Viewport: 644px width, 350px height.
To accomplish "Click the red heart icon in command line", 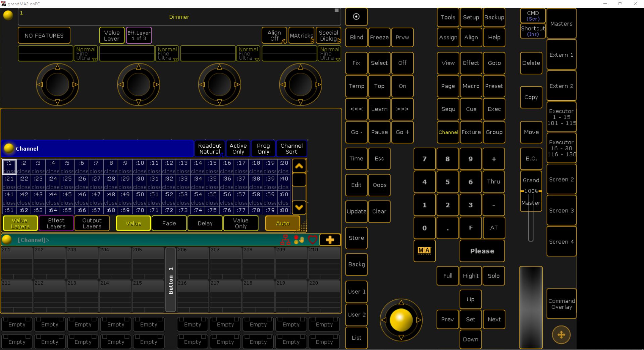I will tap(313, 240).
